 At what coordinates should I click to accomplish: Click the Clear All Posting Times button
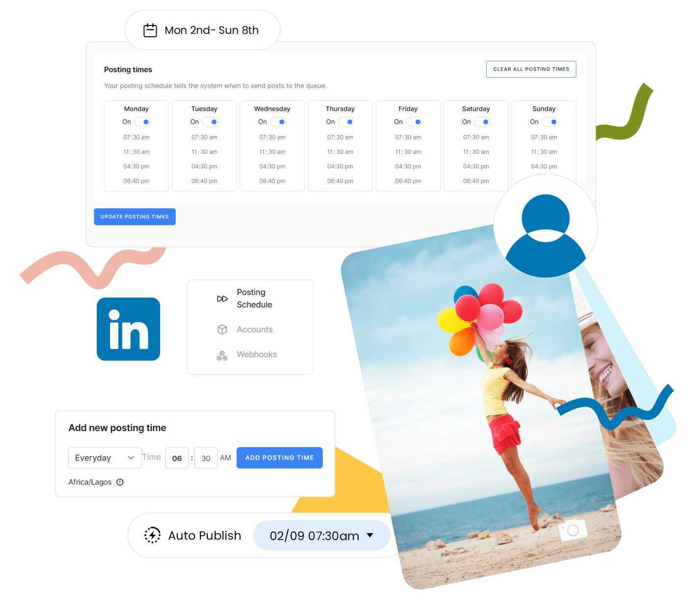coord(531,69)
